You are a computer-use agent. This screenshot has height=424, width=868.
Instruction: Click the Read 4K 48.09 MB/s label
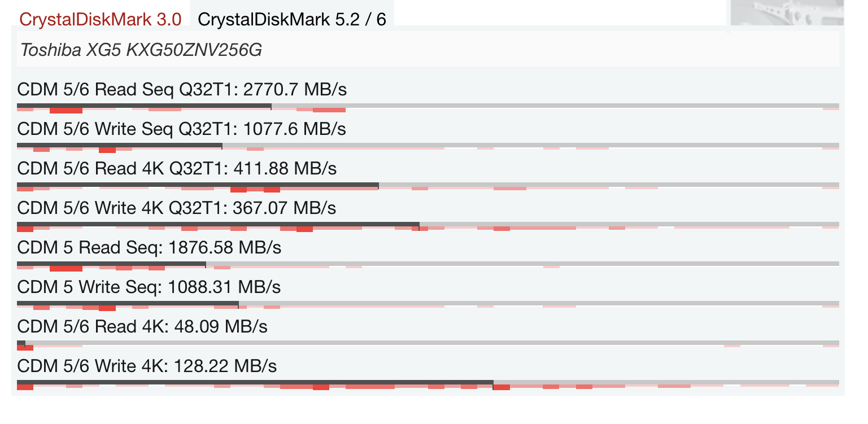143,327
